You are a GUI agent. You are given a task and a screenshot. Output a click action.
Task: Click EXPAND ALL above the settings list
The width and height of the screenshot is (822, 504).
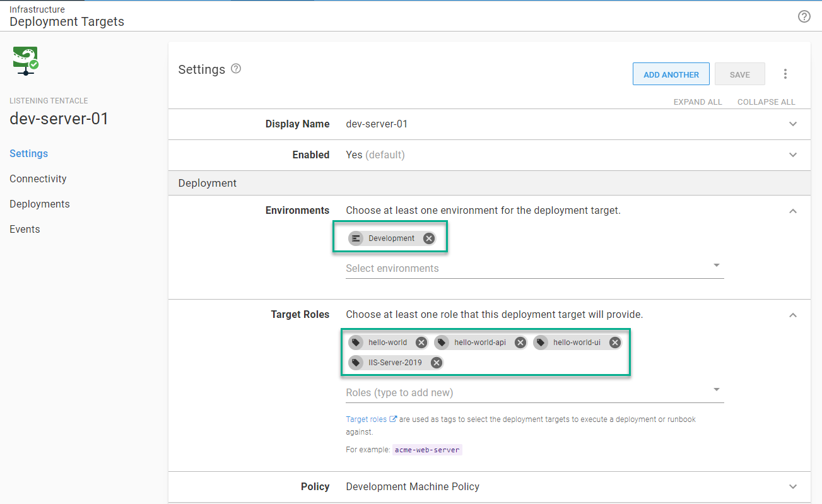point(697,102)
